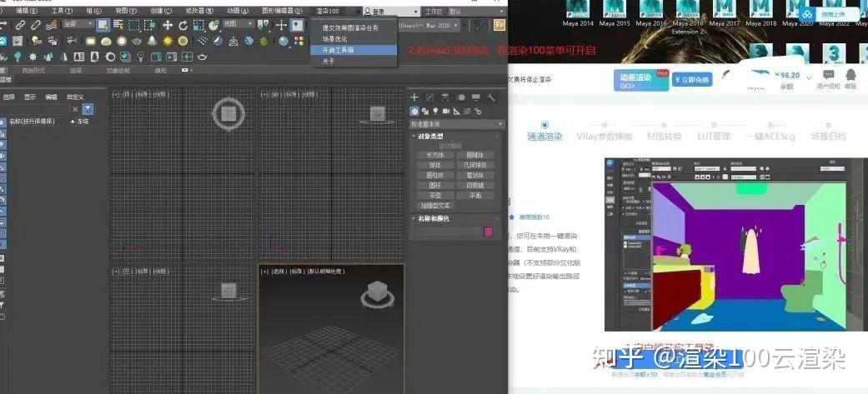Click the 茶壶 teapot primitive button

click(435, 196)
